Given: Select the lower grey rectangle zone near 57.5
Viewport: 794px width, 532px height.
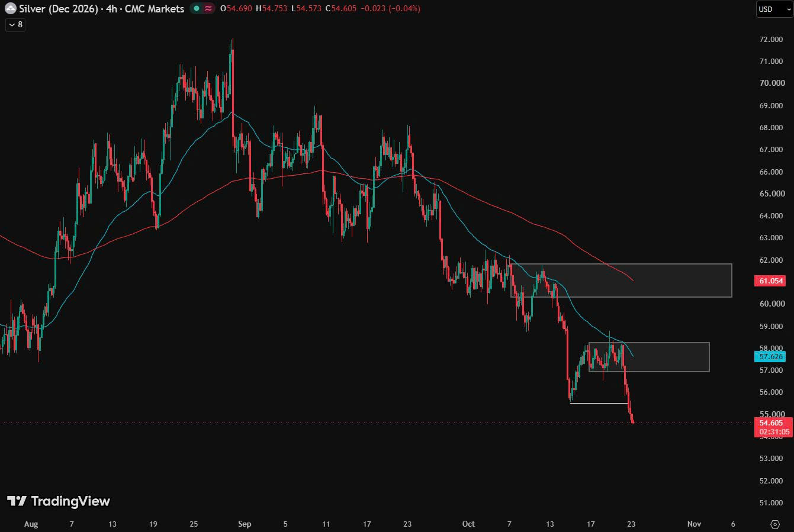Looking at the screenshot, I should 649,357.
